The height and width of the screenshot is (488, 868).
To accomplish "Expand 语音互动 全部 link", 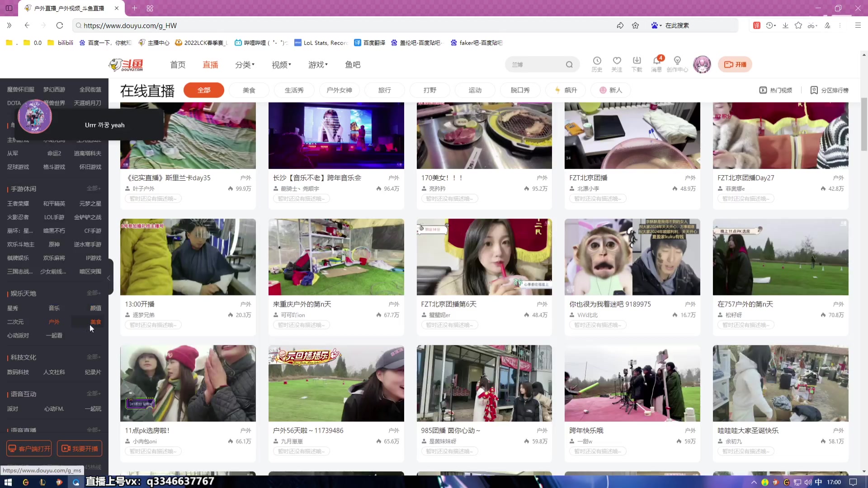I will coord(94,394).
